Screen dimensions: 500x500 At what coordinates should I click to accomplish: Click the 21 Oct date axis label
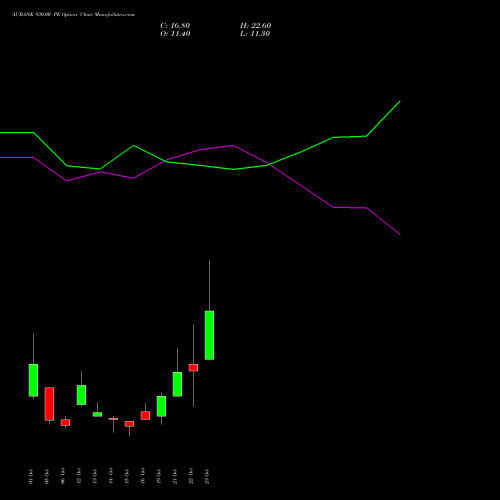(175, 476)
